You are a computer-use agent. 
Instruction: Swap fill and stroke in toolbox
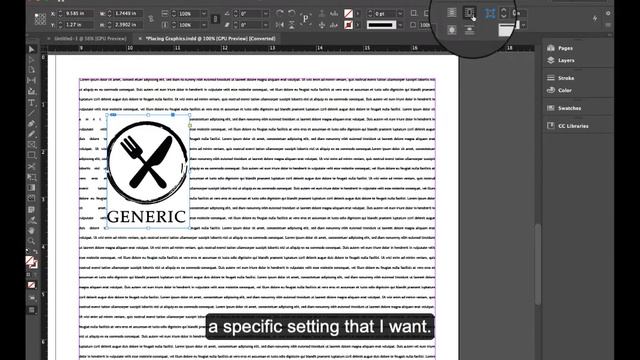tap(36, 251)
